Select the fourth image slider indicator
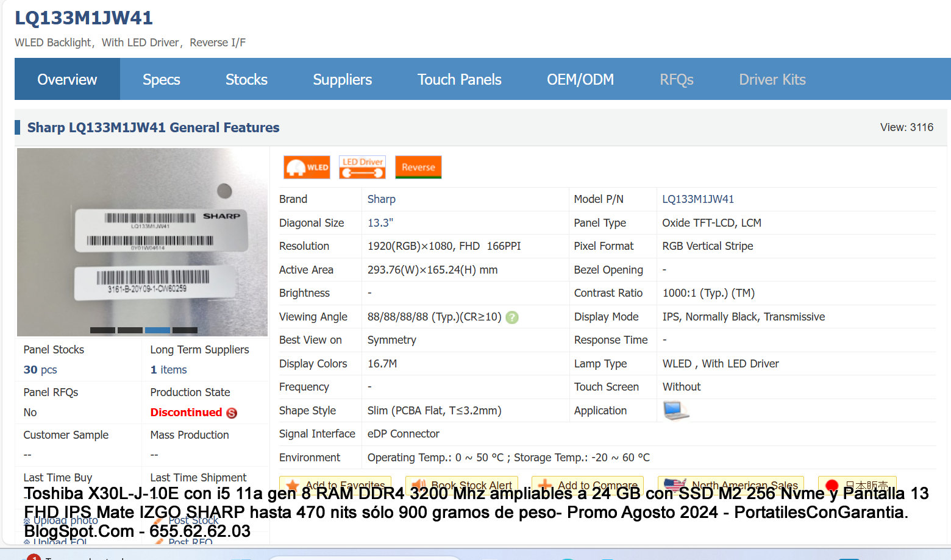Screen dimensions: 951x560 (185, 330)
